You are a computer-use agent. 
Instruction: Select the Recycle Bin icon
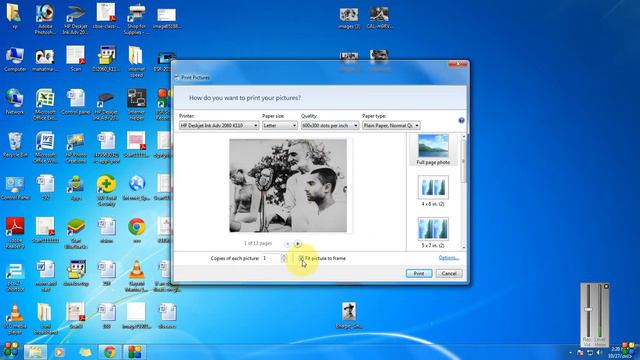pyautogui.click(x=15, y=145)
